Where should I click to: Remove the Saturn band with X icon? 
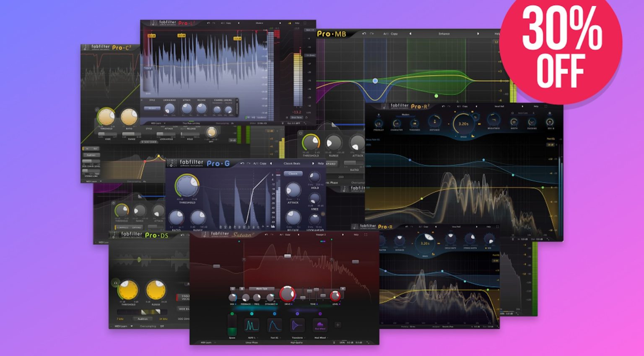(343, 289)
